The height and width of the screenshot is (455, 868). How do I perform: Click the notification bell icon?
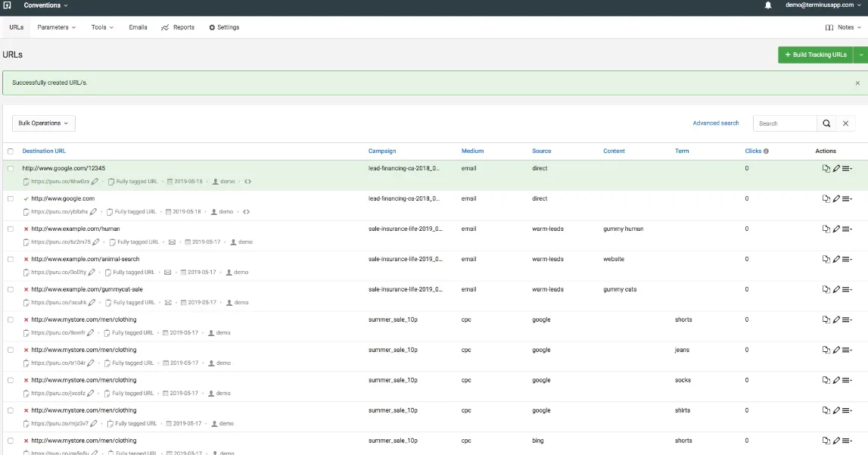coord(768,5)
